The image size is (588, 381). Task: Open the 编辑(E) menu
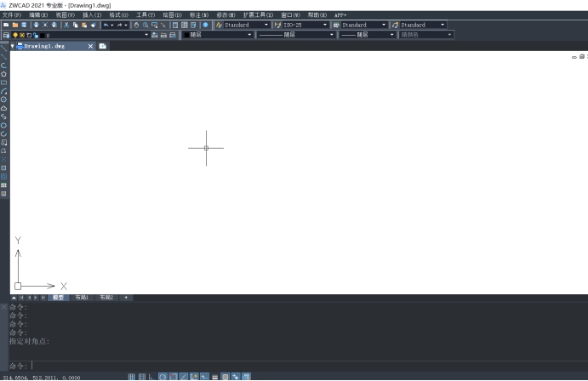tap(38, 15)
